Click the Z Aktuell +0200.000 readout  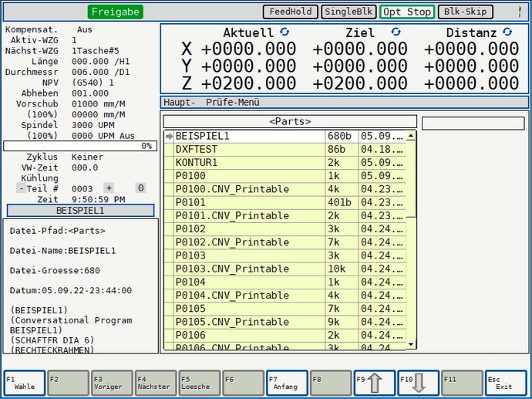pos(249,83)
